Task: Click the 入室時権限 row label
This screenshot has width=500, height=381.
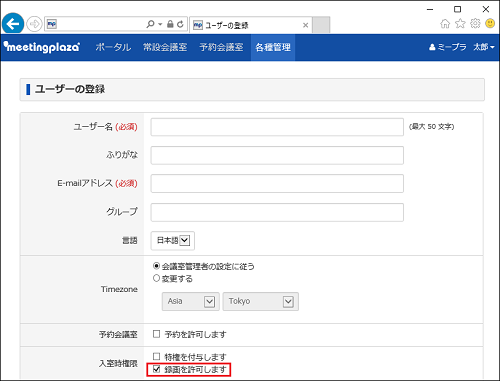Action: [118, 363]
